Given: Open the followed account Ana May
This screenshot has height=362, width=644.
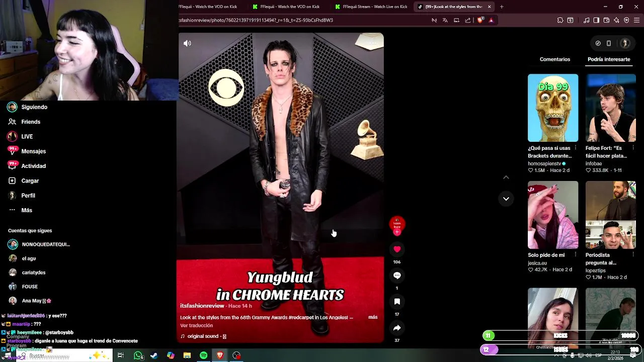Looking at the screenshot, I should [30, 301].
